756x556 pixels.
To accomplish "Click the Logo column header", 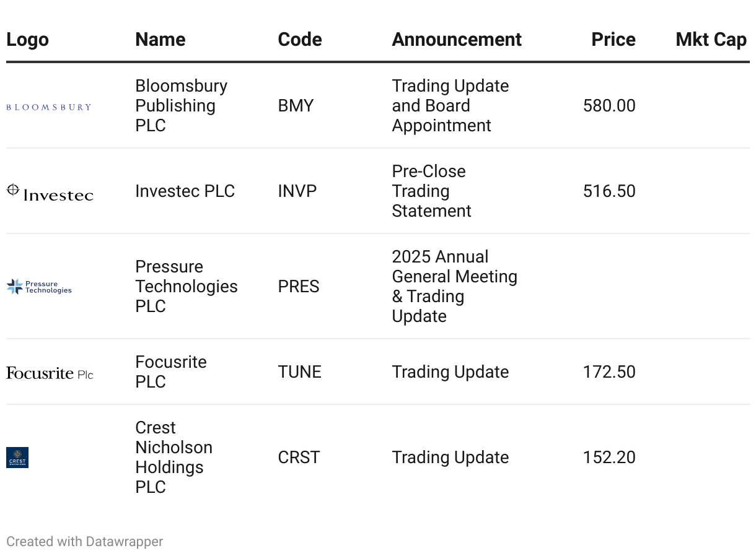I will point(27,40).
